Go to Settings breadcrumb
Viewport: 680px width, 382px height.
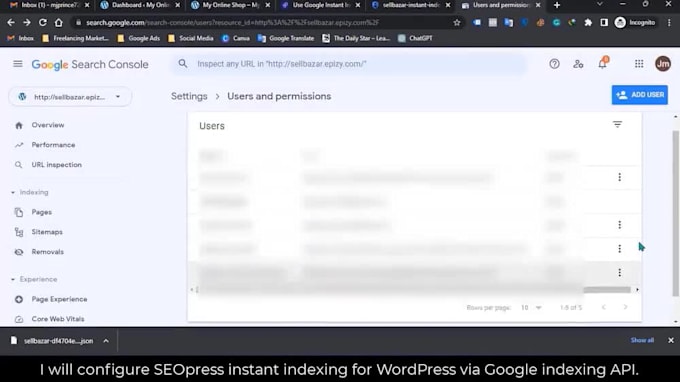[x=189, y=96]
